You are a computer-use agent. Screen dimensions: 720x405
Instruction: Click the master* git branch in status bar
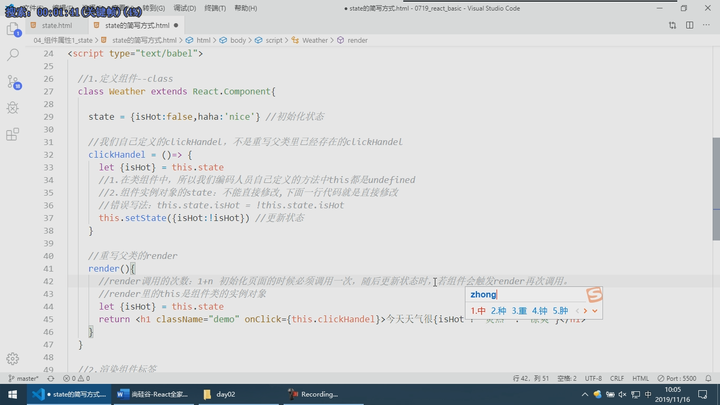(23, 378)
